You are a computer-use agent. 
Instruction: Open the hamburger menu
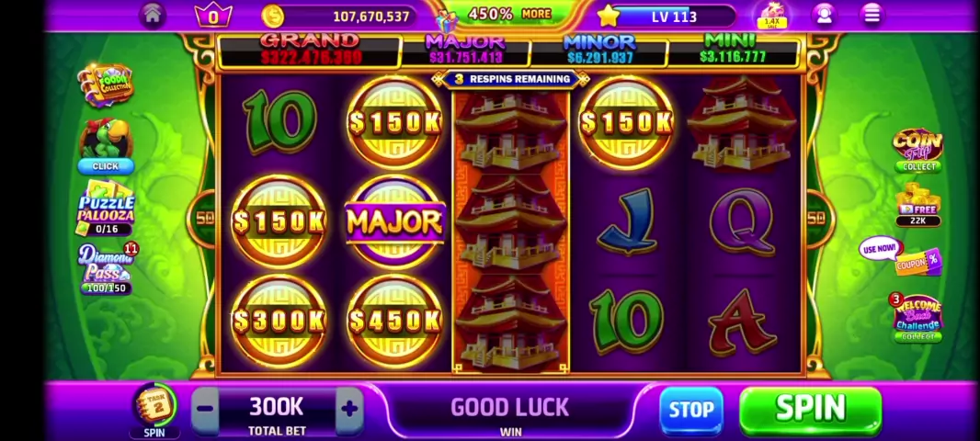(872, 15)
